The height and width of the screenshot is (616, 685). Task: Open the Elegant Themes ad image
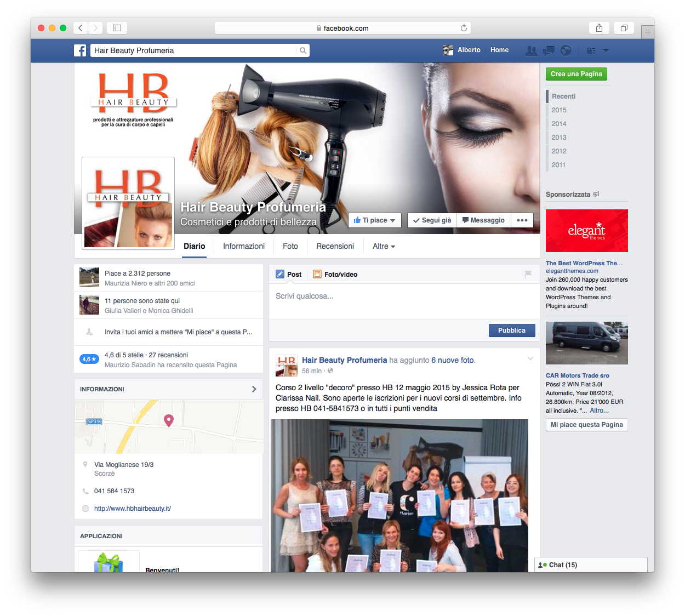(587, 231)
